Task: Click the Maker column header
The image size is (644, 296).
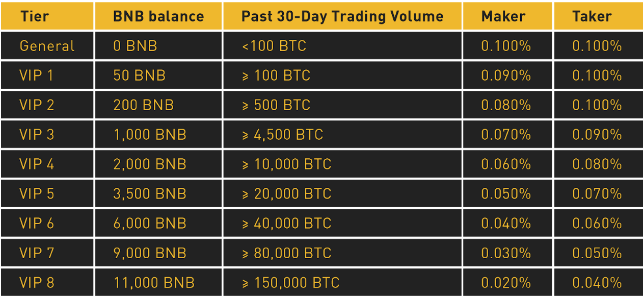Action: pos(507,16)
